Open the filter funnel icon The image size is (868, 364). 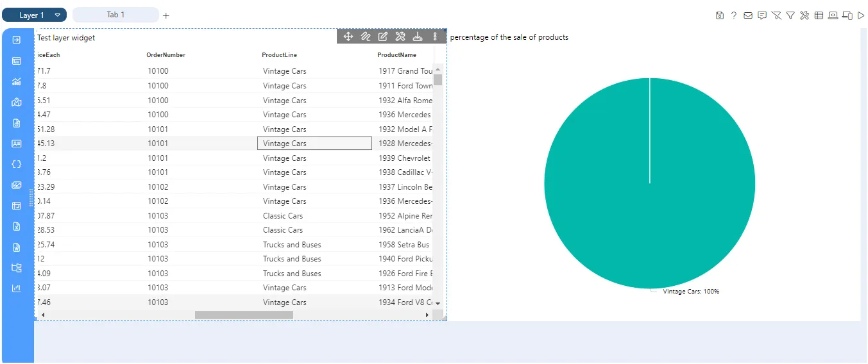pos(790,15)
